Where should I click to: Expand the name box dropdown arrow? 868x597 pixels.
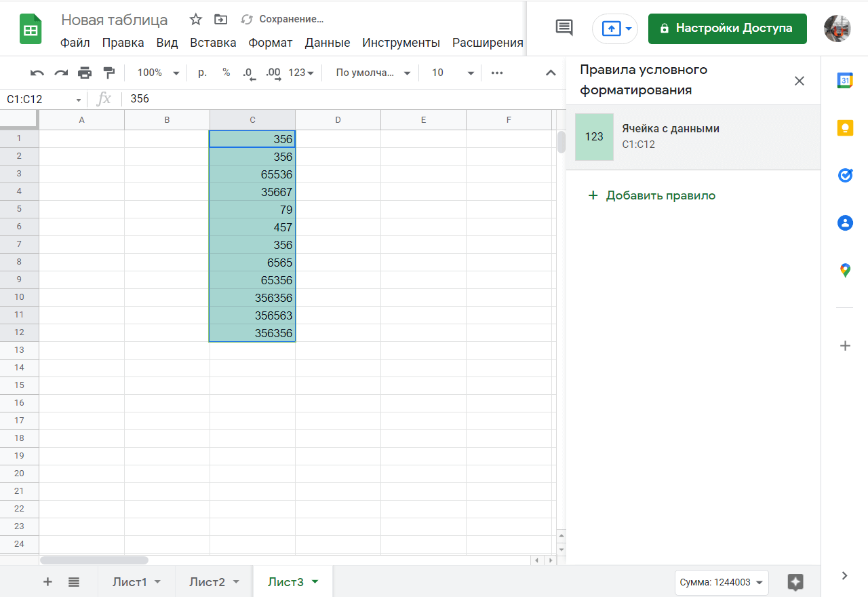point(79,100)
